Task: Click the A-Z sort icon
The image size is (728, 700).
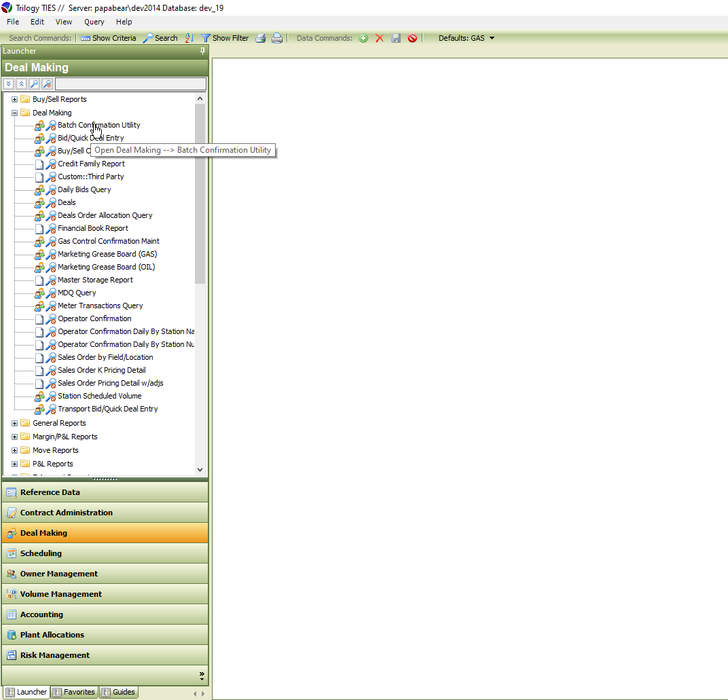Action: [x=189, y=38]
